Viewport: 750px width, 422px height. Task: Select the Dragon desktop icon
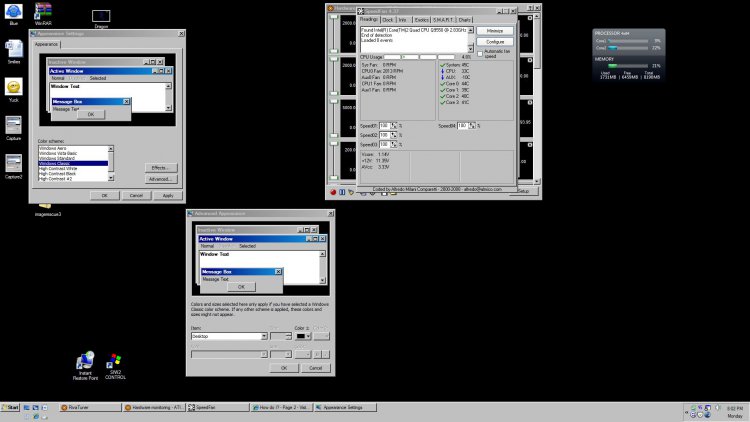tap(101, 19)
